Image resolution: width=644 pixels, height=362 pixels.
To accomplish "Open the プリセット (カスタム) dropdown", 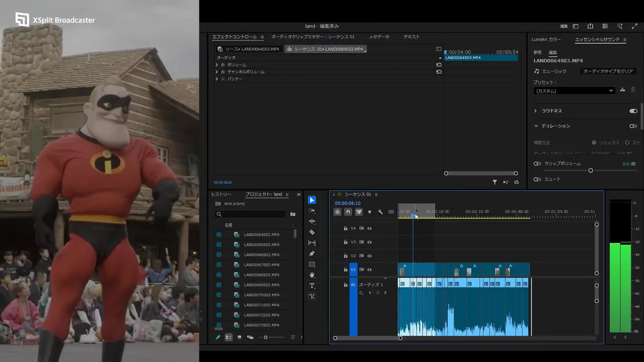I will click(x=574, y=90).
